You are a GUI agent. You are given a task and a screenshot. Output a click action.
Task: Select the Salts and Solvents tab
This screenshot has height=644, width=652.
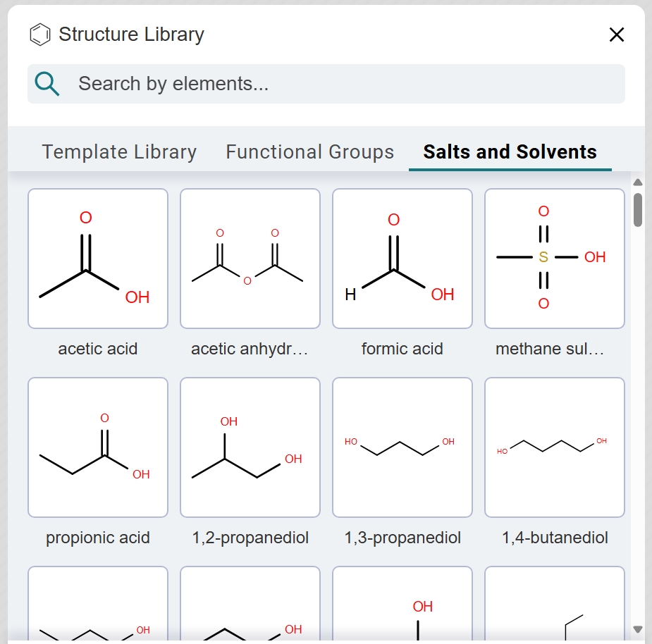[510, 152]
